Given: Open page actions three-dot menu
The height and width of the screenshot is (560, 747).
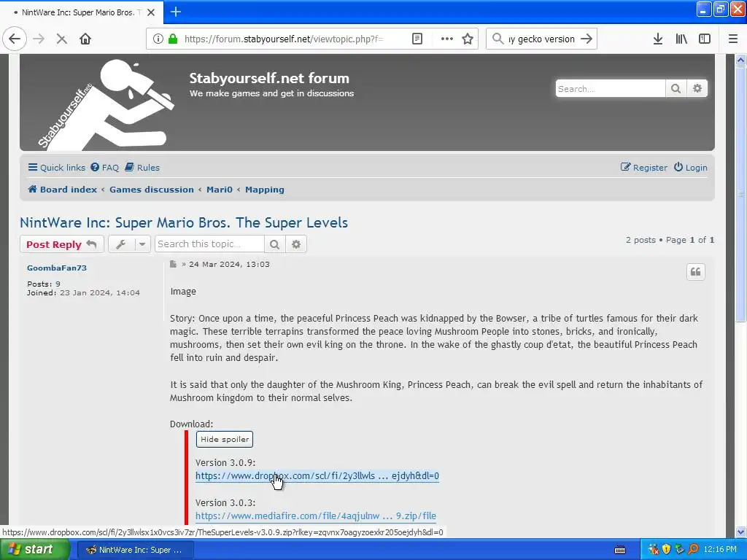Looking at the screenshot, I should (447, 39).
